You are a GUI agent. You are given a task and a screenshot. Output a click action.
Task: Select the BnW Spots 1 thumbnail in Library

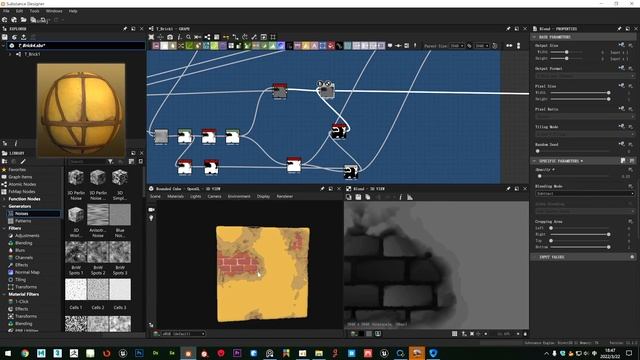(x=76, y=252)
